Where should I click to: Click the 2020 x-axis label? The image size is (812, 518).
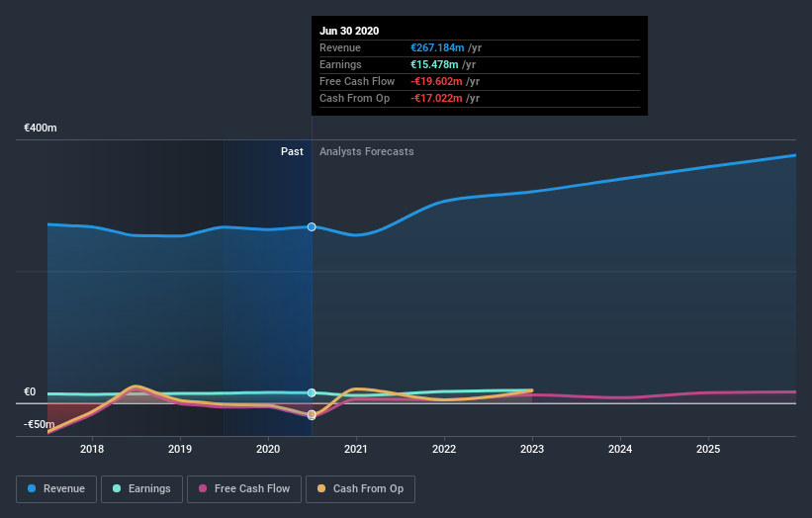(268, 449)
